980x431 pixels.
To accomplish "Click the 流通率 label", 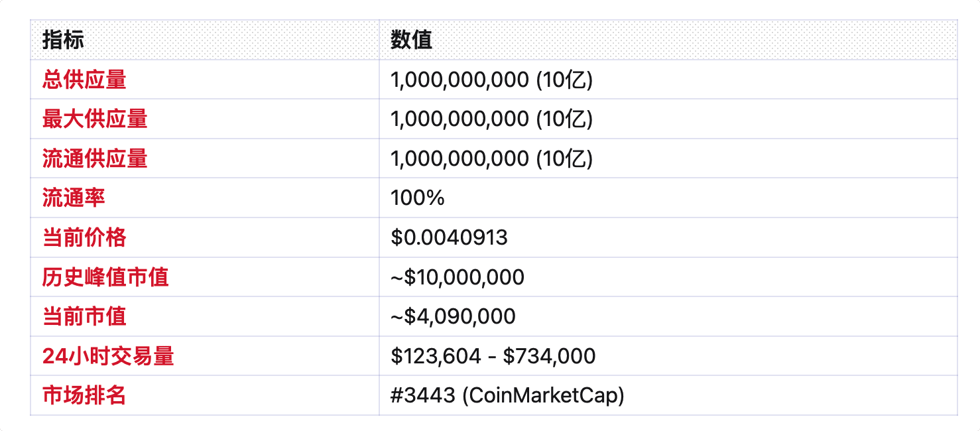I will coord(74,198).
